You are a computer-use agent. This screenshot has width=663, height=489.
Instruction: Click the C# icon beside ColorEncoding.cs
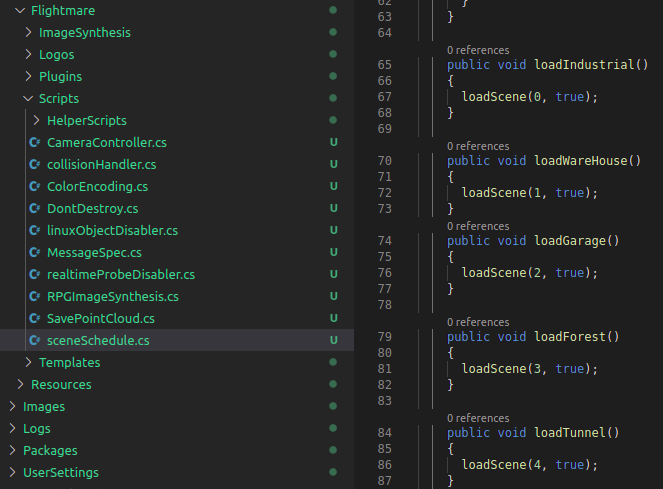coord(35,187)
